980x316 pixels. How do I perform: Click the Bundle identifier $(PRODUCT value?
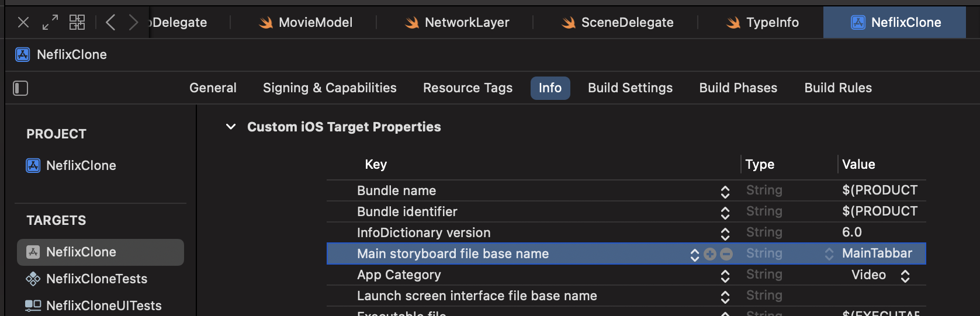tap(880, 211)
